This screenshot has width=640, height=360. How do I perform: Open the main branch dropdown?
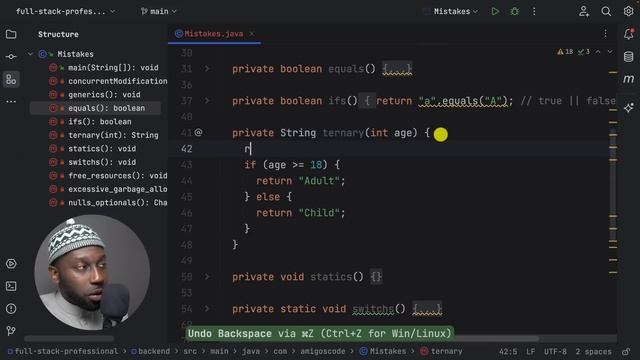pyautogui.click(x=159, y=11)
